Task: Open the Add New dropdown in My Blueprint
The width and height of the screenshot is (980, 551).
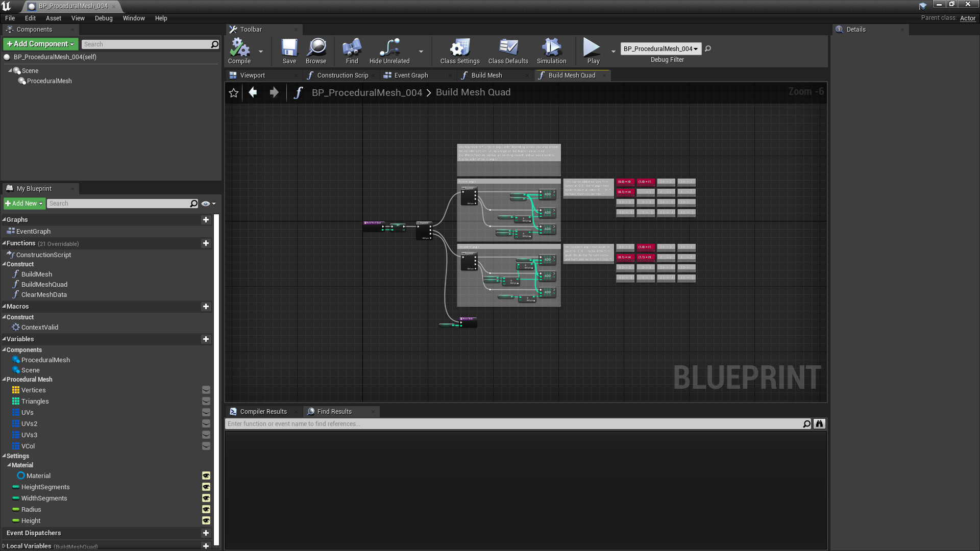Action: click(x=24, y=203)
